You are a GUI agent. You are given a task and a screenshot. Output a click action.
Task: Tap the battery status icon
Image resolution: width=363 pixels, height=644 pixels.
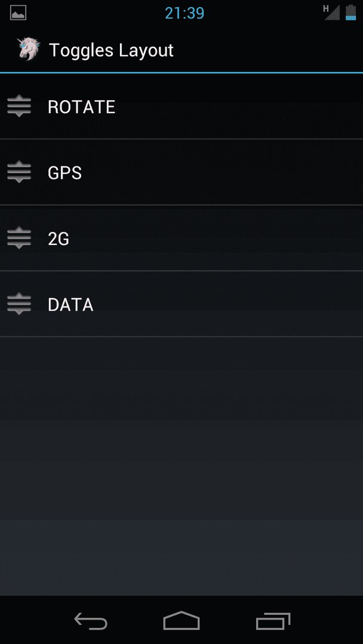(x=350, y=13)
